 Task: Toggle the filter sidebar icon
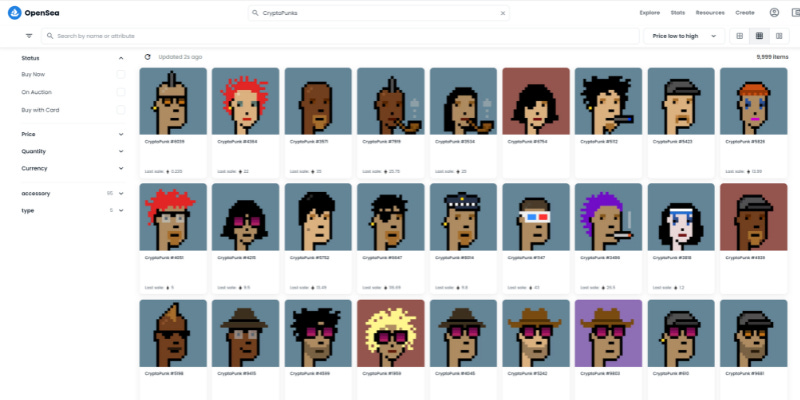29,36
